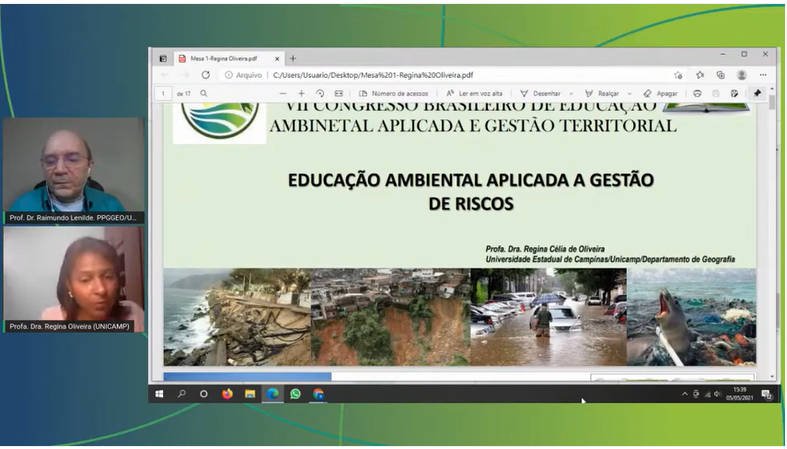Print the PDF document
The image size is (787, 449).
click(x=697, y=93)
